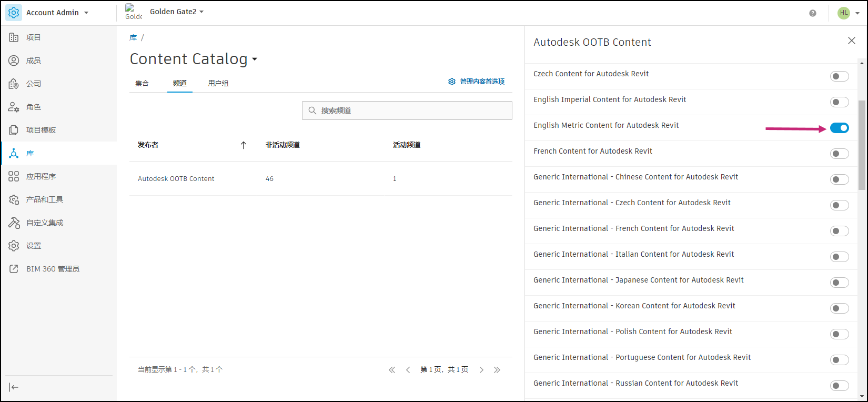Open the Account Admin dropdown
This screenshot has width=868, height=402.
click(86, 13)
